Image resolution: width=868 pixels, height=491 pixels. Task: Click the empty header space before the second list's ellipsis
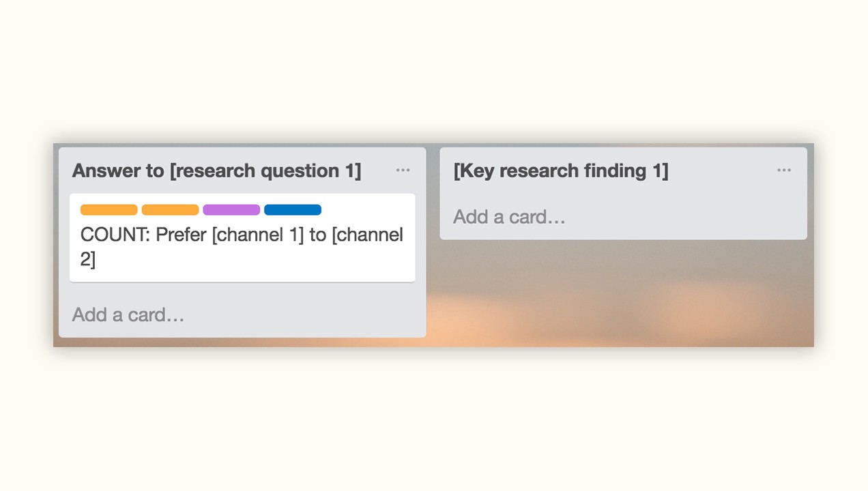point(723,170)
